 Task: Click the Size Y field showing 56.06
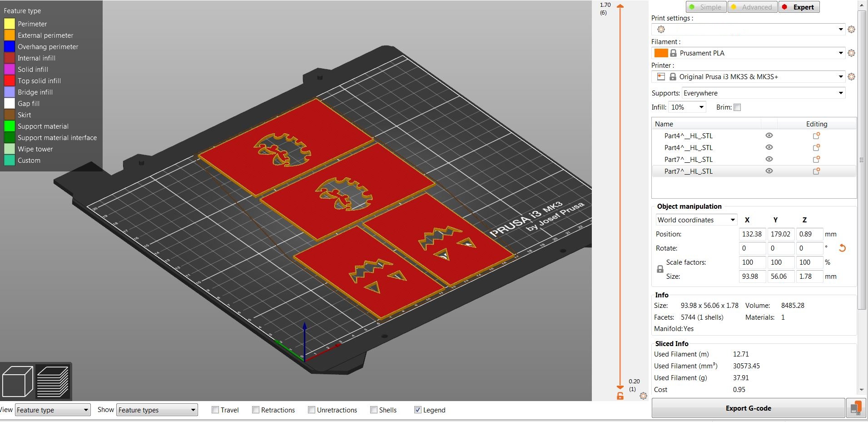pyautogui.click(x=781, y=276)
